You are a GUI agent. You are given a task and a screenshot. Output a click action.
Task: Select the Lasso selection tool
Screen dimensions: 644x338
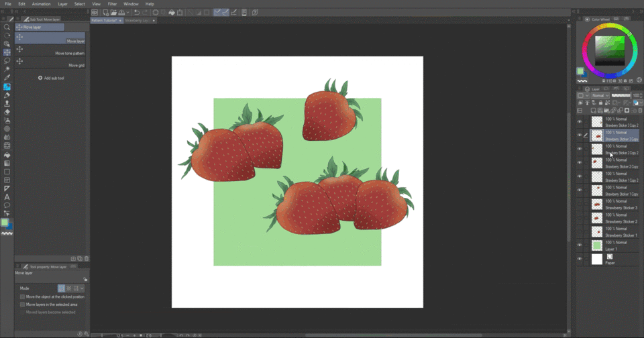pos(7,60)
